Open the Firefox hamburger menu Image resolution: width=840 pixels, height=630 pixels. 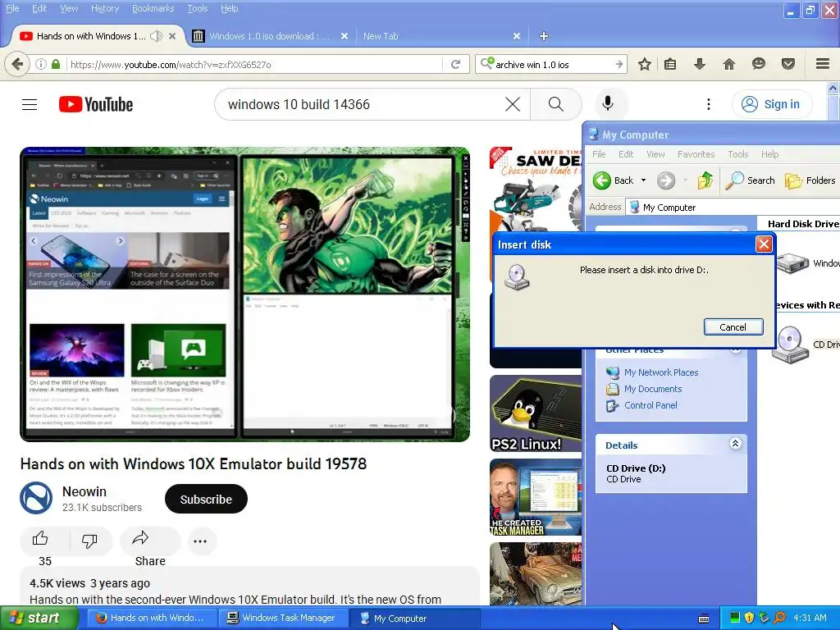823,64
